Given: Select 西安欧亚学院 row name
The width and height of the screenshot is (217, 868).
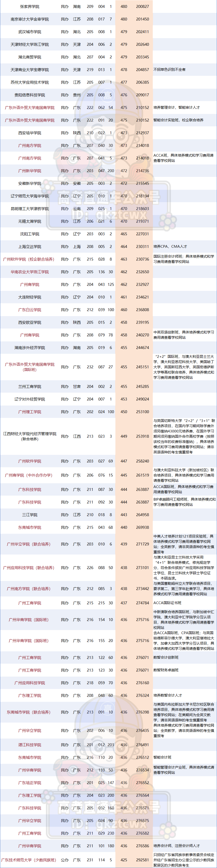Looking at the screenshot, I should tap(30, 323).
